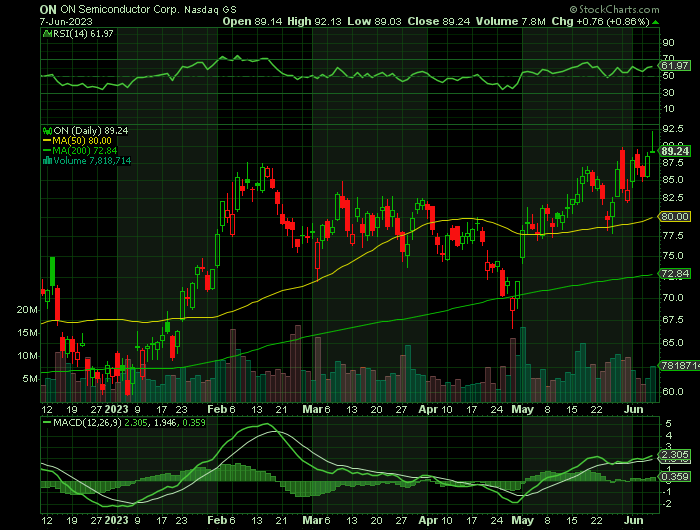The width and height of the screenshot is (700, 530).
Task: Click the 61.97 RSI tag on the right axis
Action: pyautogui.click(x=675, y=66)
